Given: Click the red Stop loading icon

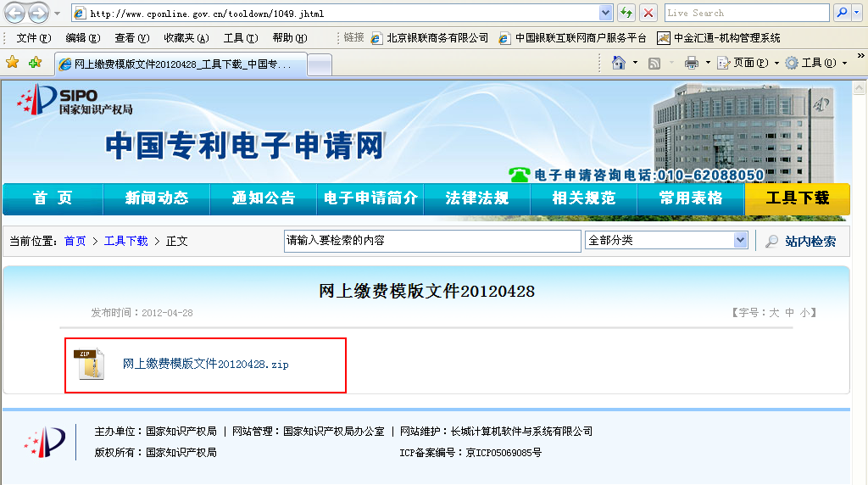Looking at the screenshot, I should pos(648,13).
